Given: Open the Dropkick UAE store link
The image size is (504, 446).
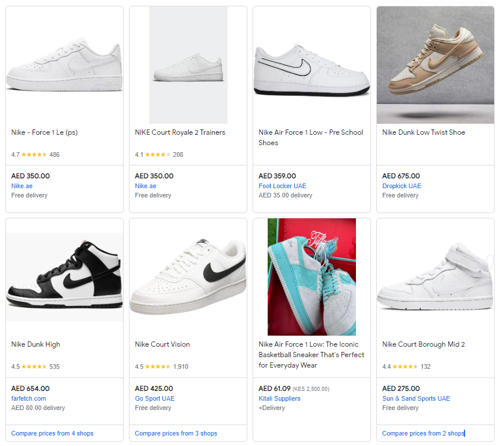Looking at the screenshot, I should [x=402, y=186].
